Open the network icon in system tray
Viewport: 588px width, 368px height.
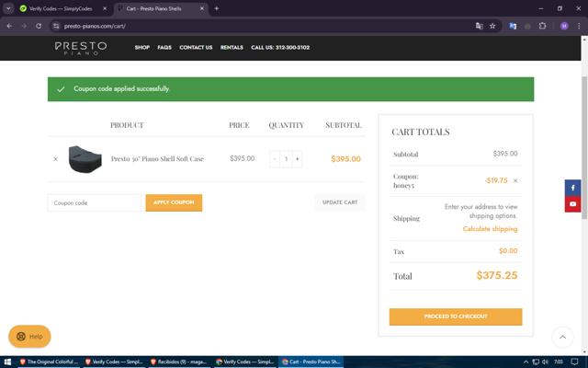click(x=536, y=362)
